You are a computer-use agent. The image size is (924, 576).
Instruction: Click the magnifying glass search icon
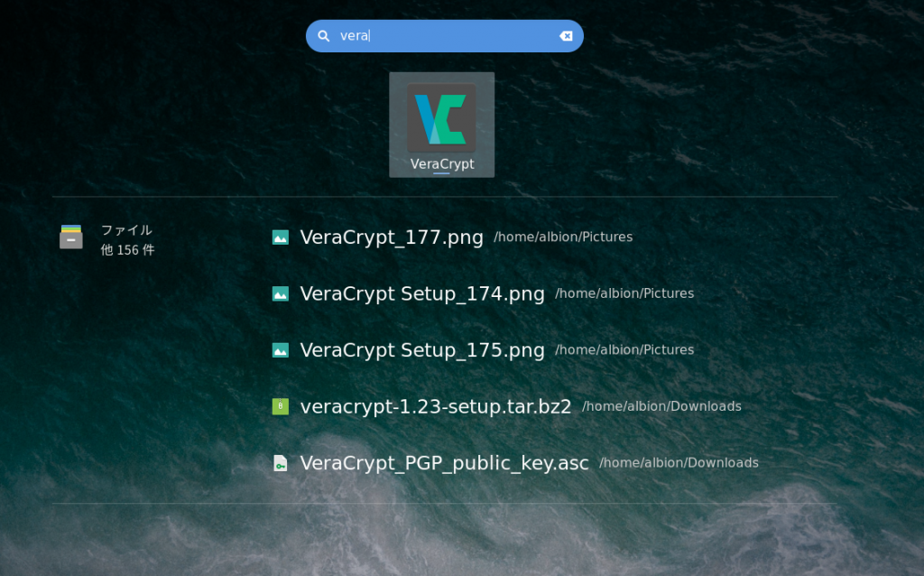[x=323, y=36]
